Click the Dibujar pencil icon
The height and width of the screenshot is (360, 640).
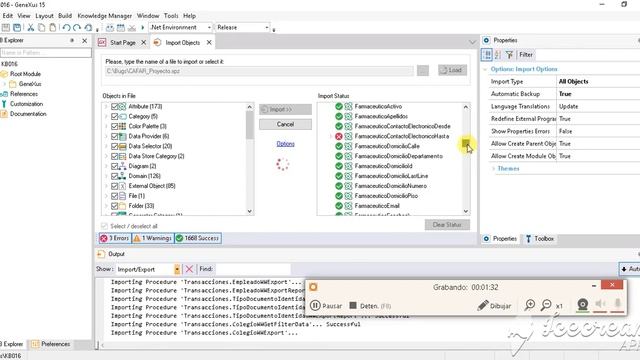pyautogui.click(x=483, y=305)
